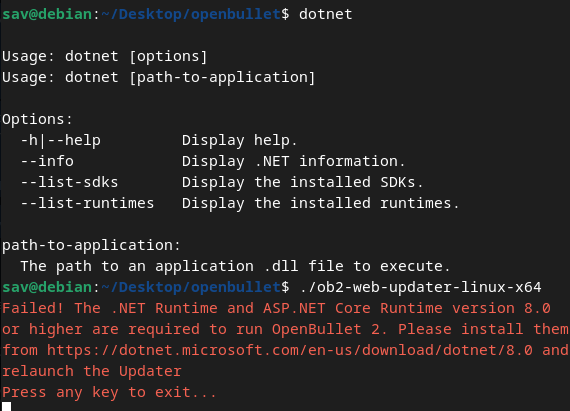Image resolution: width=570 pixels, height=411 pixels.
Task: Click the --list-runtimes option text
Action: point(87,203)
